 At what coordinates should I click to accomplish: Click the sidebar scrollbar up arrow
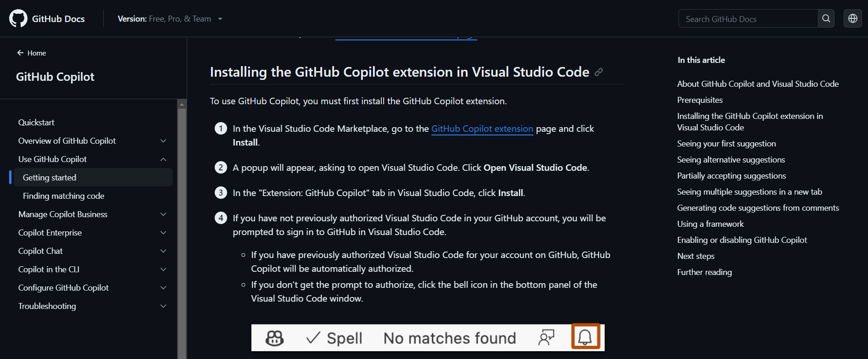click(182, 104)
